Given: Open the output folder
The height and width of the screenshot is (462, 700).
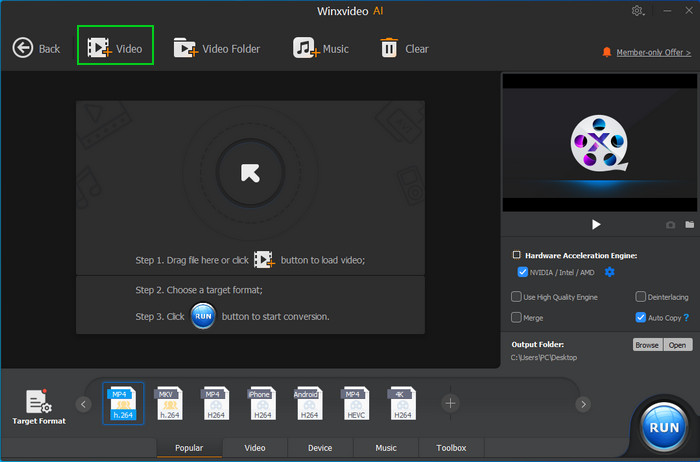Looking at the screenshot, I should 677,345.
